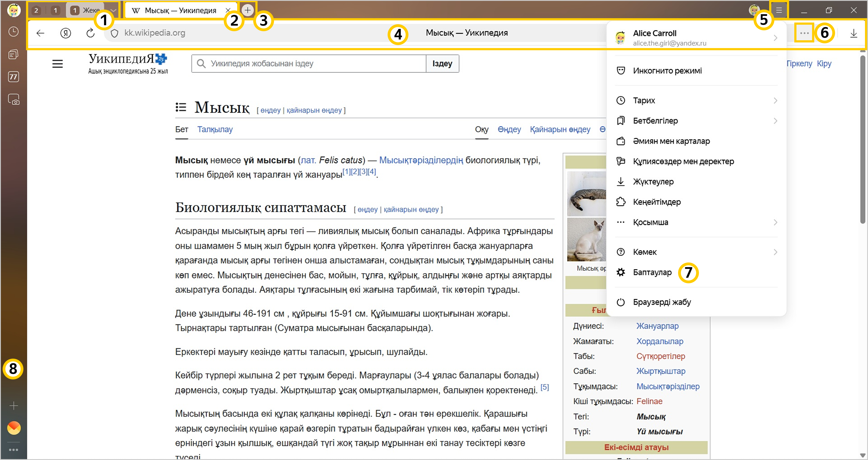Open the history clock icon in the sidebar
Image resolution: width=868 pixels, height=460 pixels.
pos(13,32)
